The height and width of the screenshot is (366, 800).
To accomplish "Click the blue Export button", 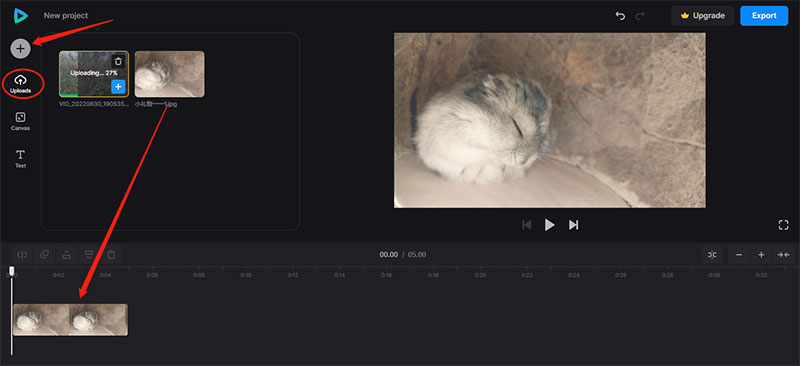I will click(x=764, y=16).
